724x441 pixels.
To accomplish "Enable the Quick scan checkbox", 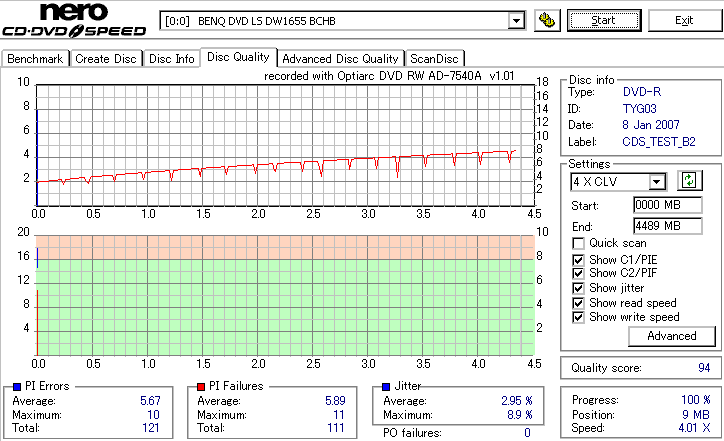I will pyautogui.click(x=578, y=243).
